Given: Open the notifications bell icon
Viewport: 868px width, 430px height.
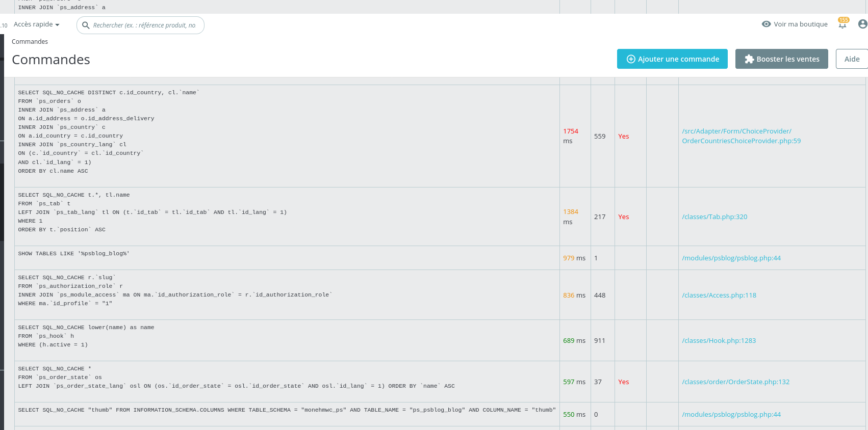Looking at the screenshot, I should (843, 24).
